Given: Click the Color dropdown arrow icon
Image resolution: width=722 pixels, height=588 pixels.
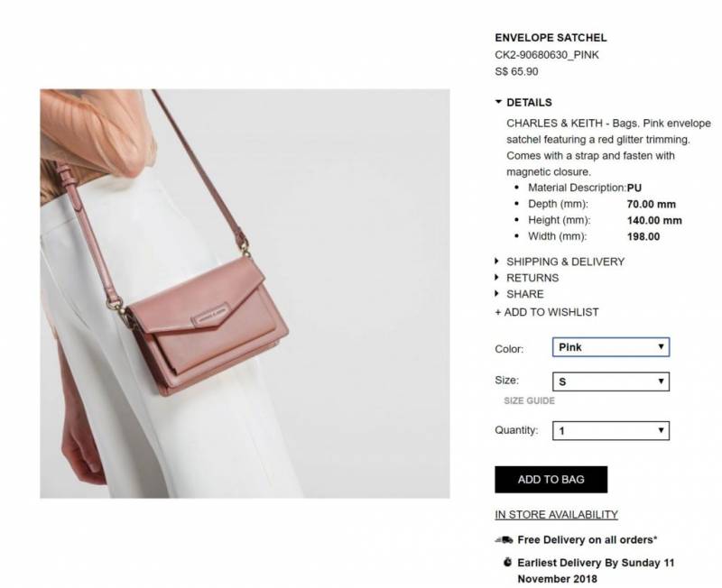Looking at the screenshot, I should click(661, 346).
